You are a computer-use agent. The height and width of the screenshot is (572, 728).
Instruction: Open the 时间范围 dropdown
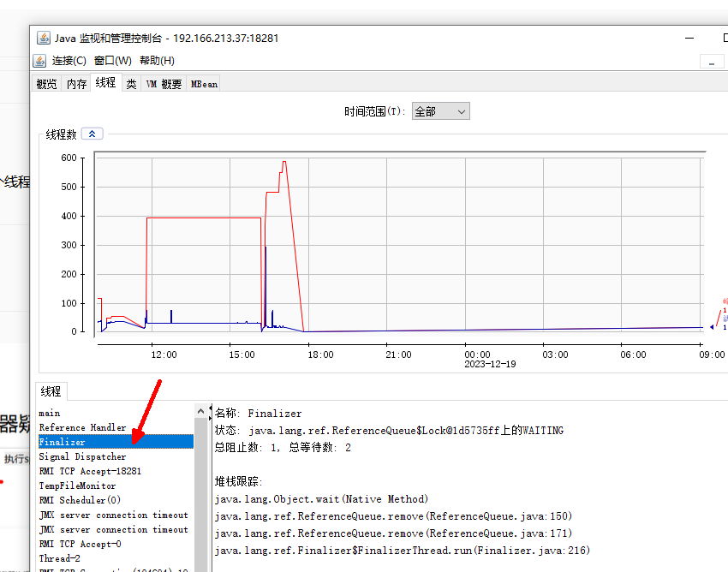point(440,111)
